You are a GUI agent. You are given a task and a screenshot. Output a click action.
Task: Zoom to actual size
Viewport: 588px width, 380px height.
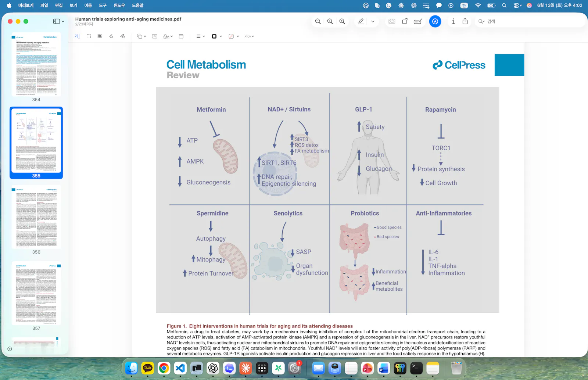(330, 21)
